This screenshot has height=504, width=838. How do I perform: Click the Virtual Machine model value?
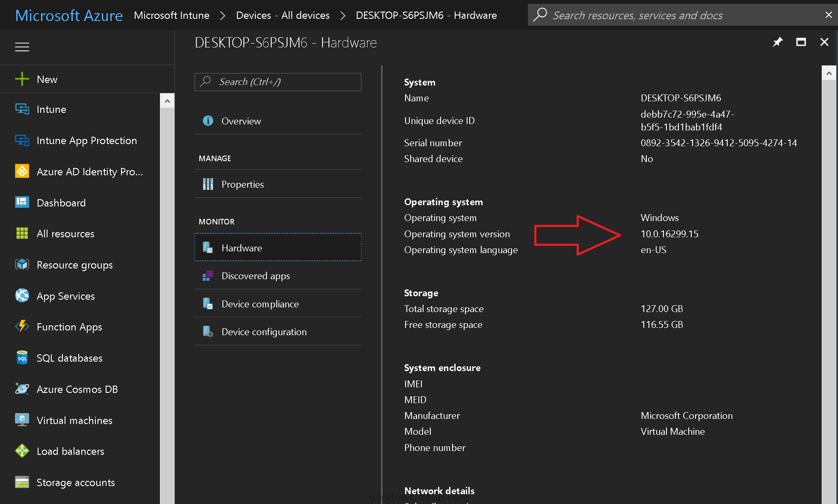coord(672,431)
